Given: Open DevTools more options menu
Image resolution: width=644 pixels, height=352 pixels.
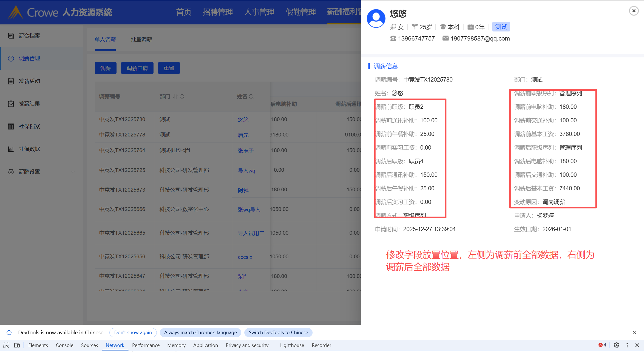Looking at the screenshot, I should point(627,345).
